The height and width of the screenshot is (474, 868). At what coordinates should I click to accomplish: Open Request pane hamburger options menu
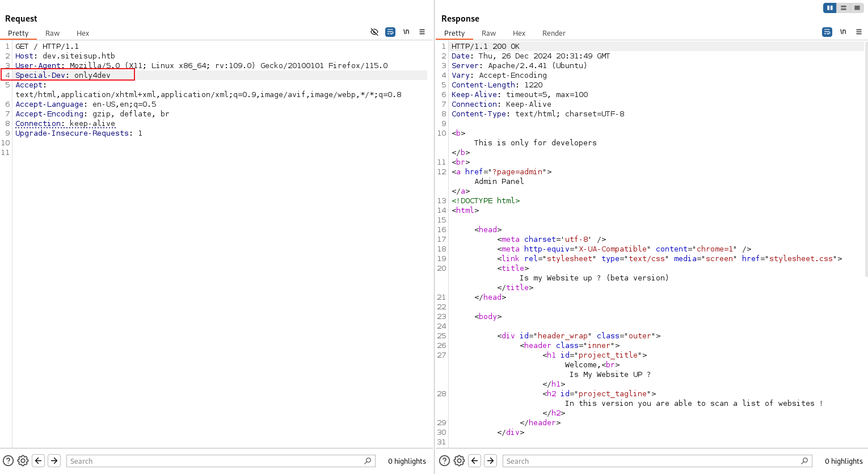[422, 32]
